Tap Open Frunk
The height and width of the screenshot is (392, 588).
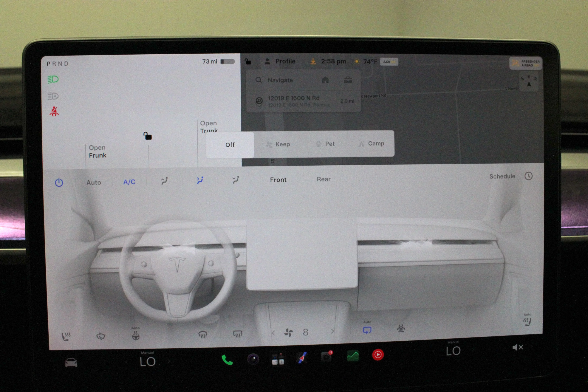click(97, 152)
